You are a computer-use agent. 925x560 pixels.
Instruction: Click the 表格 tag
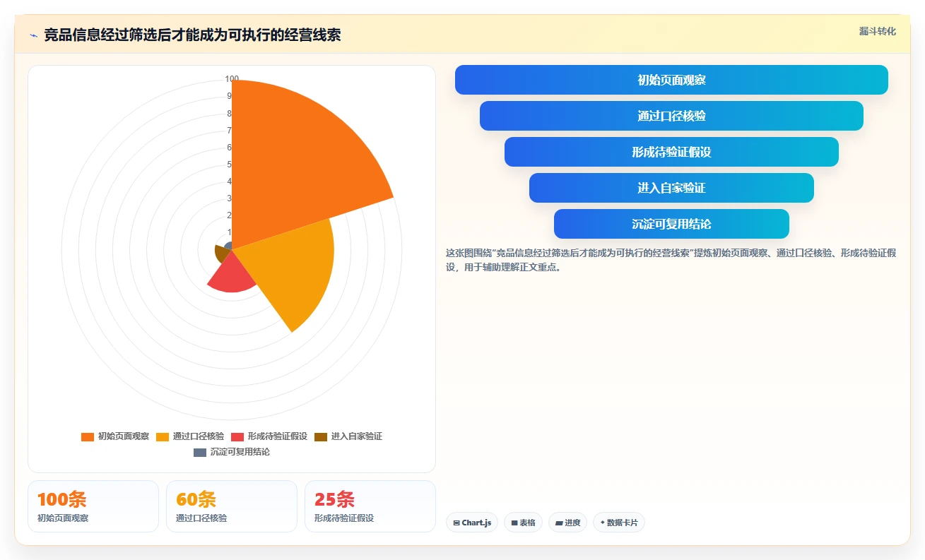click(524, 523)
